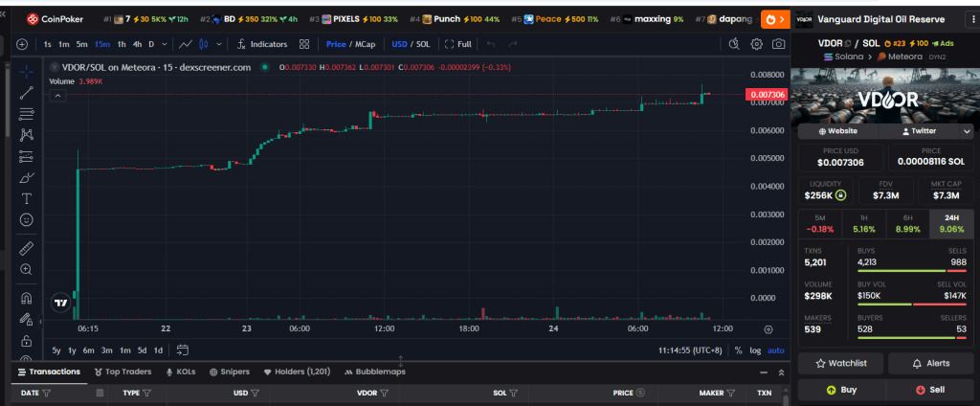980x406 pixels.
Task: Activate the zoom in tool
Action: [26, 270]
